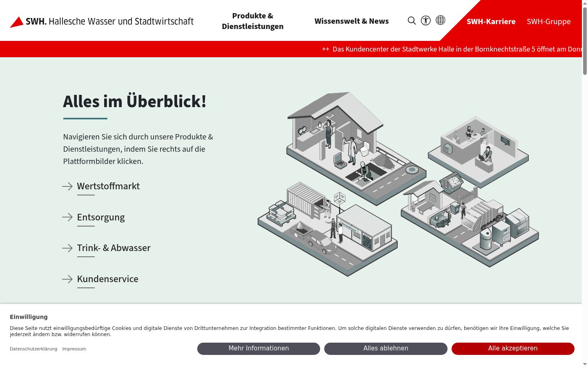Viewport: 588px width, 368px height.
Task: Open the accessibility options icon
Action: coord(426,20)
